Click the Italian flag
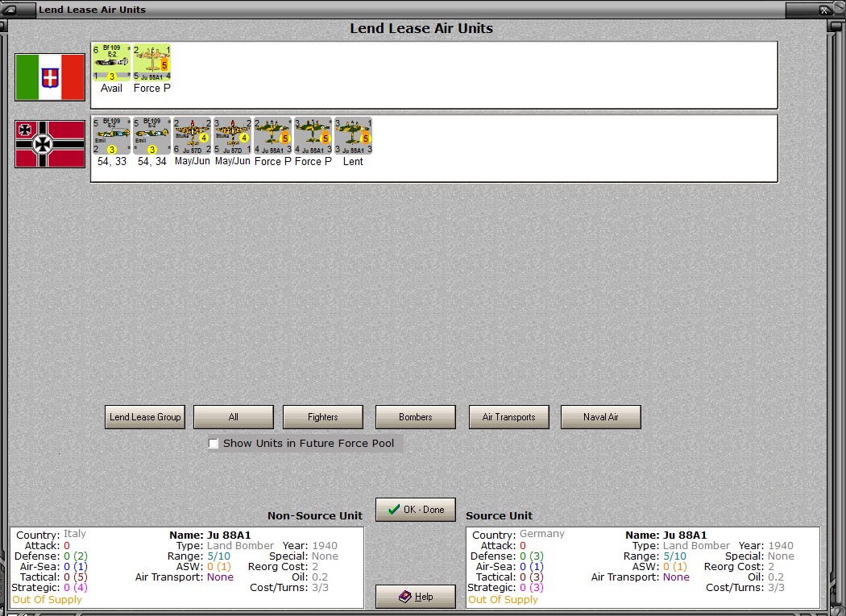This screenshot has width=846, height=616. coord(50,77)
